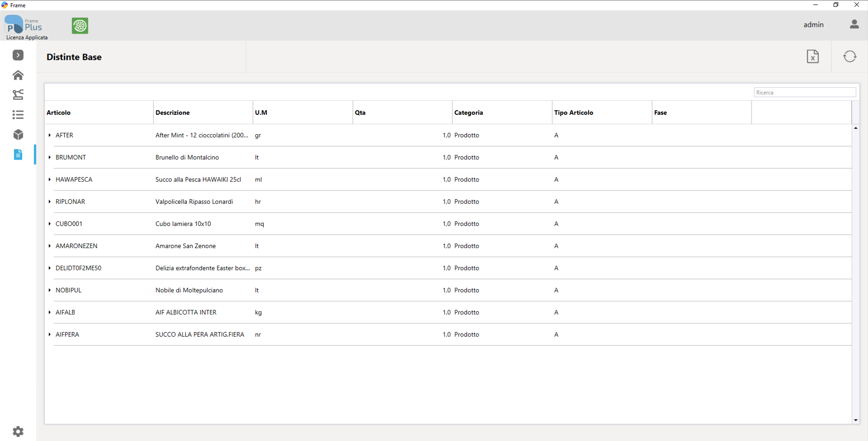Select 'Nobile di Moltepulciano' cell
The height and width of the screenshot is (441, 868).
coord(189,290)
